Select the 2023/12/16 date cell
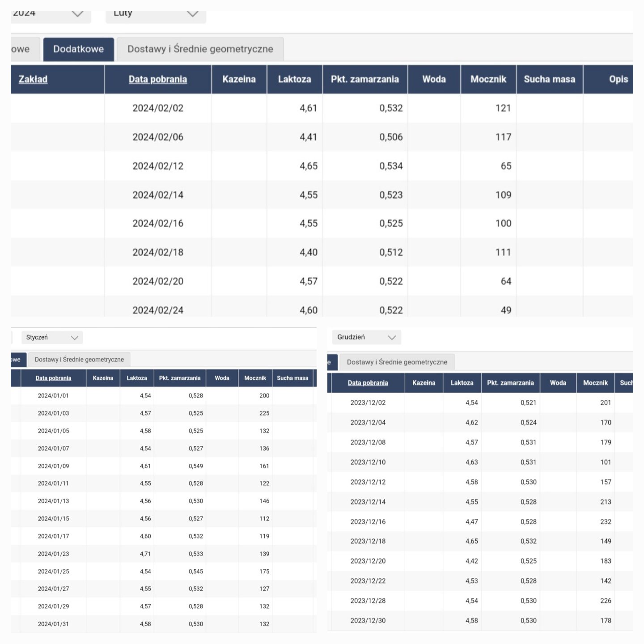The image size is (644, 644). coord(368,521)
